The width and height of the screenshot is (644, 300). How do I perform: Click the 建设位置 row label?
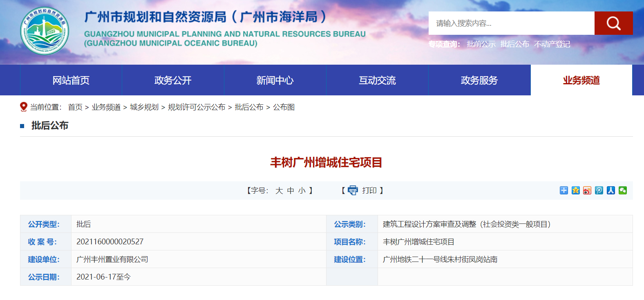350,259
